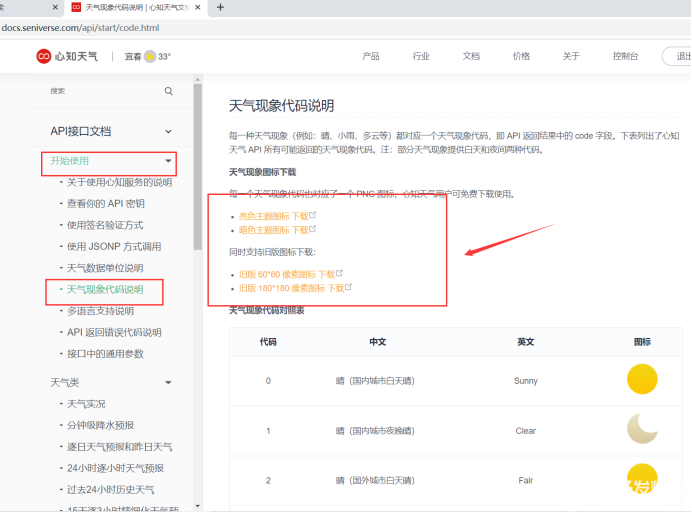Viewport: 692px width, 513px height.
Task: Collapse the 天气类 sidebar section
Action: click(168, 382)
